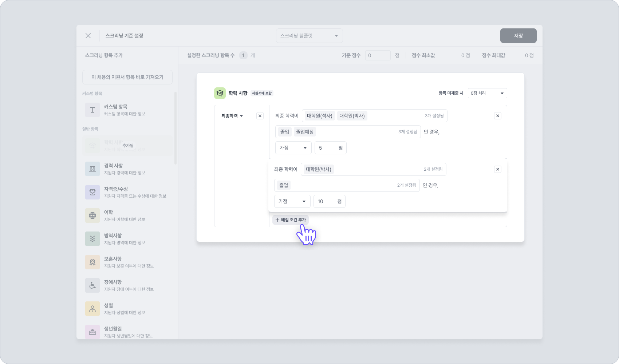
Task: Click the 점수 최대값 label
Action: pyautogui.click(x=494, y=55)
